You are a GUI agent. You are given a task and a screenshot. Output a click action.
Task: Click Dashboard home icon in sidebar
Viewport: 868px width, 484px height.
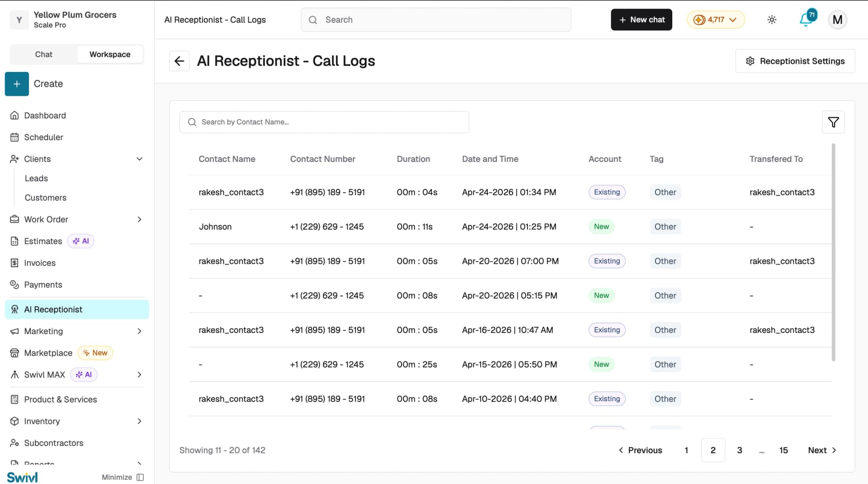click(14, 115)
